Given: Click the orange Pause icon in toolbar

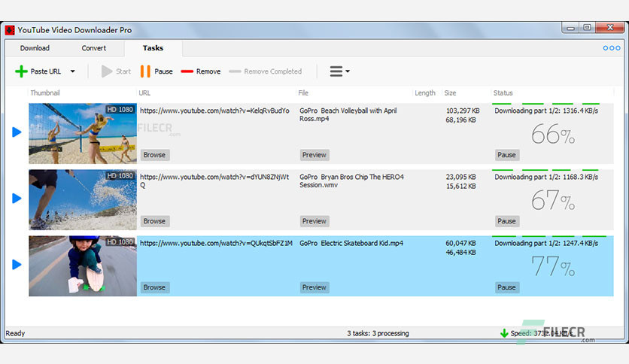Looking at the screenshot, I should tap(145, 71).
